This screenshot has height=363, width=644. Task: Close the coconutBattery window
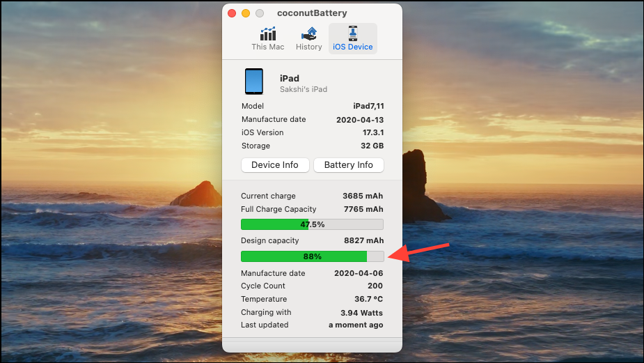coord(232,13)
